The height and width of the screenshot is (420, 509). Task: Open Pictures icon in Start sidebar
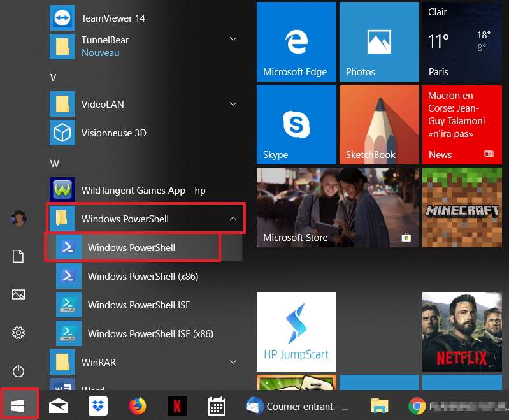[18, 294]
